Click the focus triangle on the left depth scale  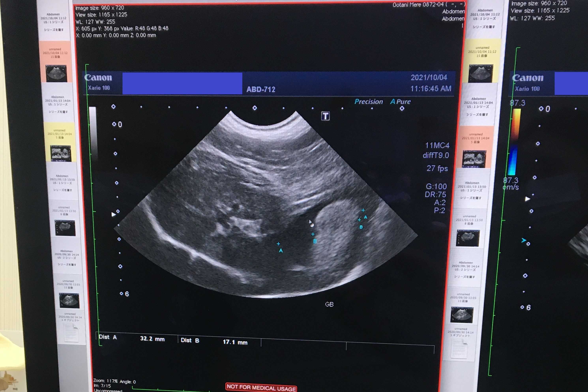pos(113,214)
